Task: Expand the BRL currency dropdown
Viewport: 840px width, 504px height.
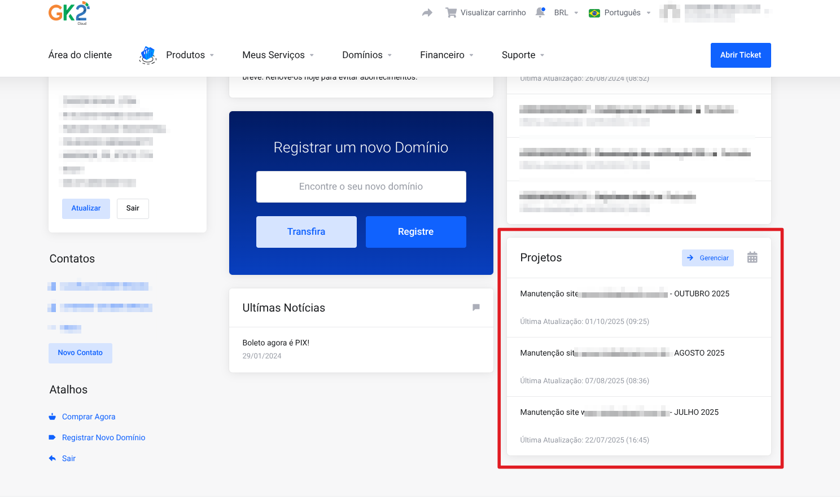Action: (566, 12)
